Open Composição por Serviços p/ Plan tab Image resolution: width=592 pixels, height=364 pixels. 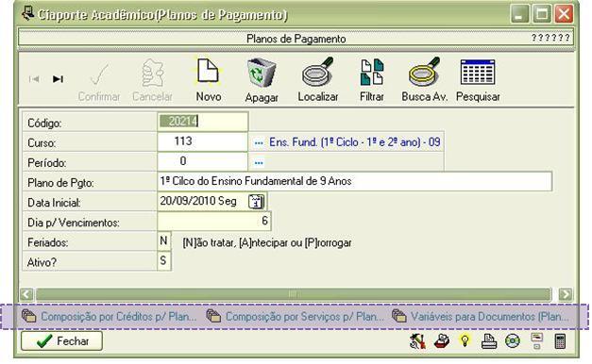(x=296, y=316)
